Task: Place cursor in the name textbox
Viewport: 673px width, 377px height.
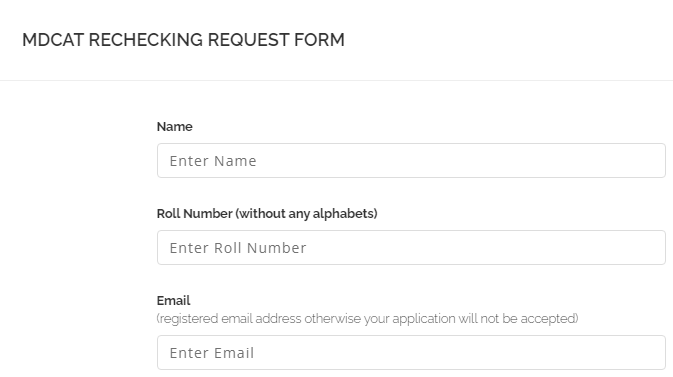Action: tap(411, 161)
